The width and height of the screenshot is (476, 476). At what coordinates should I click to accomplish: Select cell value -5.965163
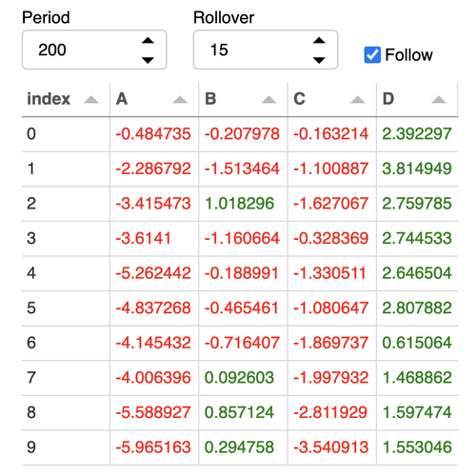[153, 447]
